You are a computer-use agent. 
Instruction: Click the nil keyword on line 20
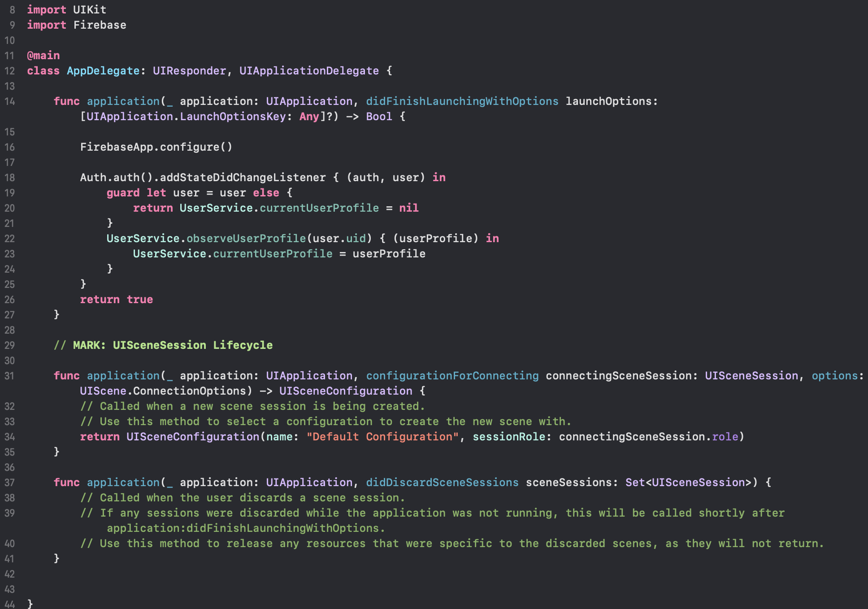coord(408,208)
